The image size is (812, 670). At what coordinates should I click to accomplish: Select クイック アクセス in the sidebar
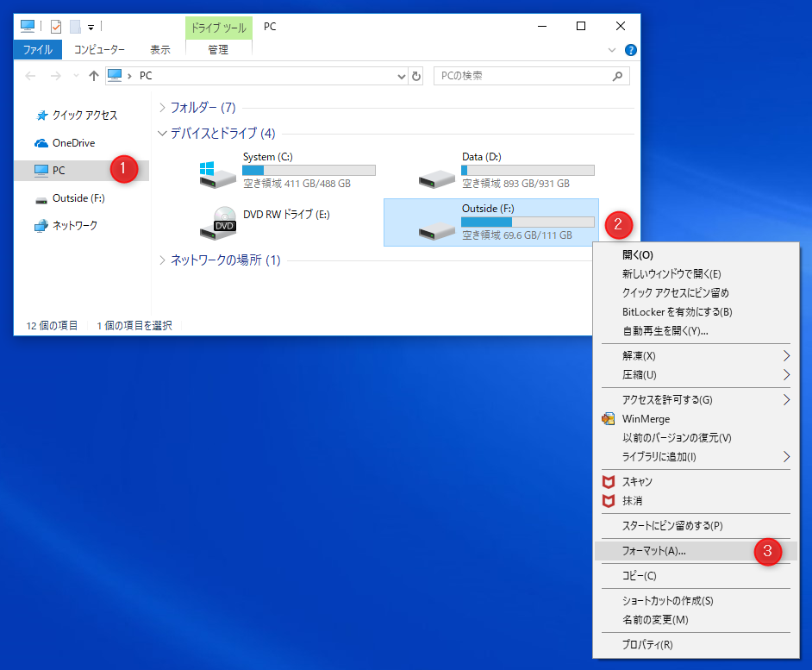coord(84,116)
